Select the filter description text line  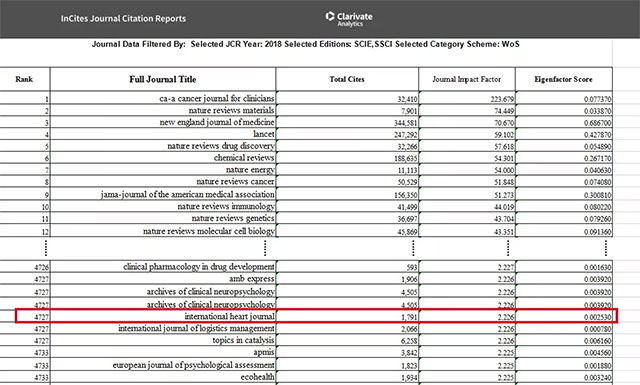[x=305, y=44]
